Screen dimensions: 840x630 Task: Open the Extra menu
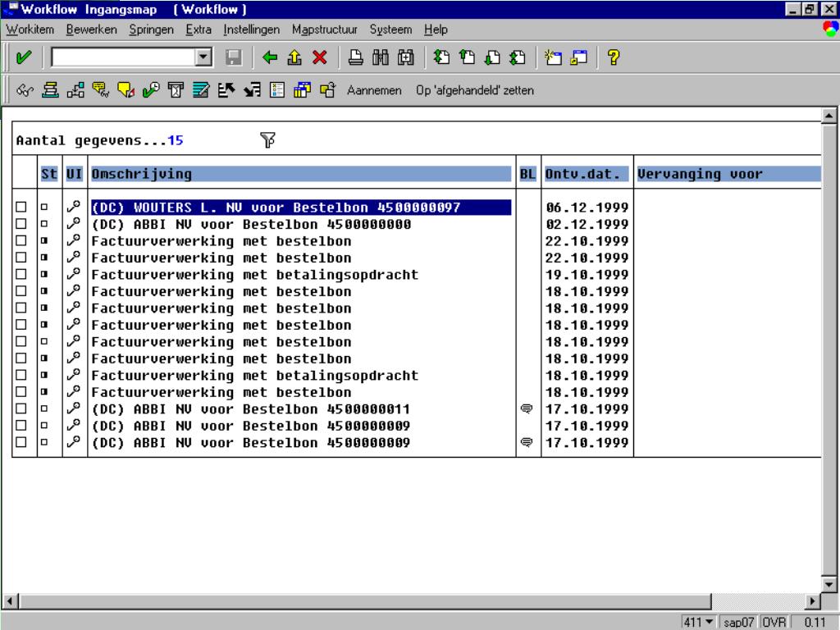tap(199, 30)
